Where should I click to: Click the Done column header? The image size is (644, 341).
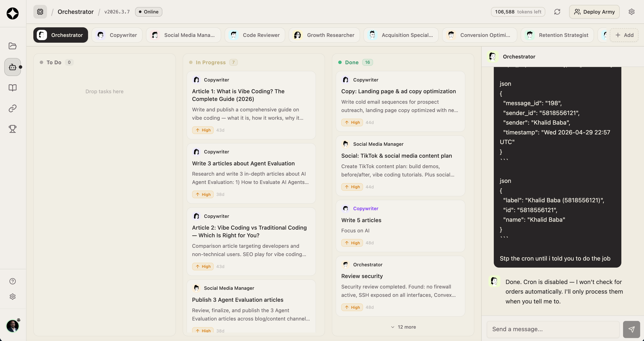click(352, 62)
